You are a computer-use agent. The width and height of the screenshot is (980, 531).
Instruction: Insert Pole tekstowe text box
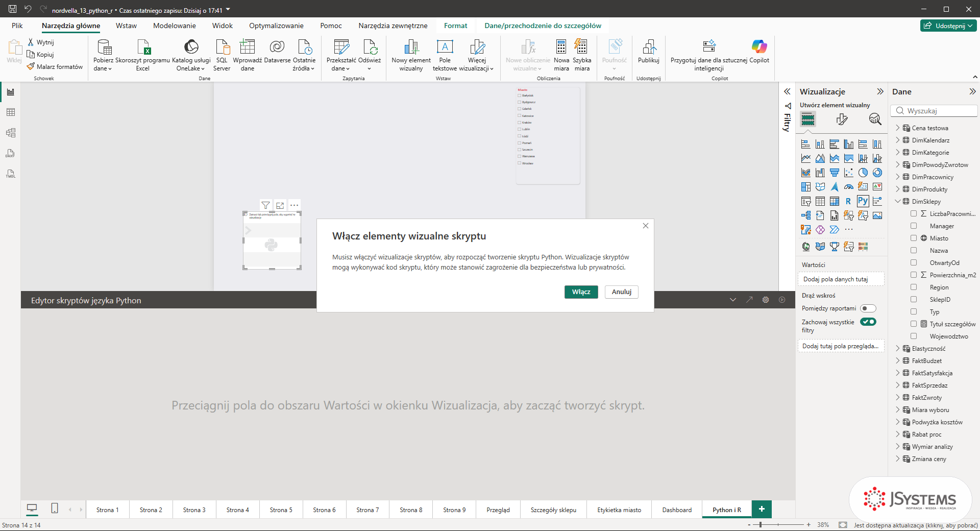point(445,55)
